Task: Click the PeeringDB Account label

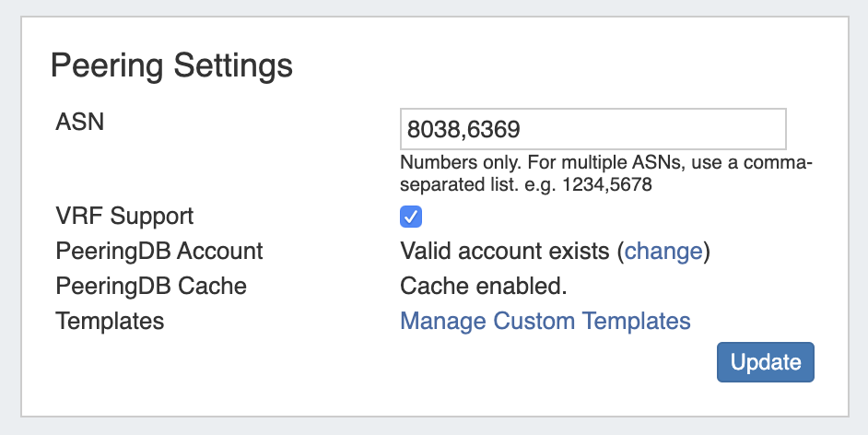Action: [x=158, y=251]
